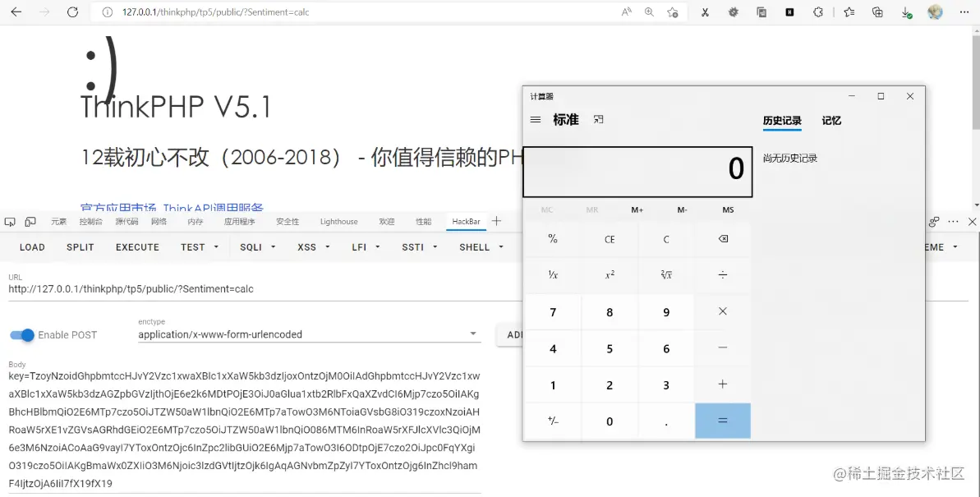This screenshot has width=980, height=497.
Task: Click the calculator plus/minus sign key
Action: (553, 421)
